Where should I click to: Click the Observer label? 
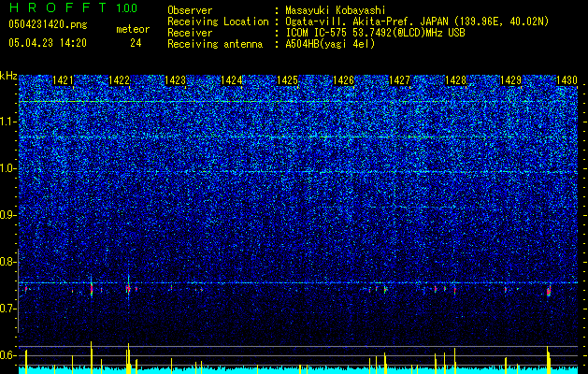point(190,10)
